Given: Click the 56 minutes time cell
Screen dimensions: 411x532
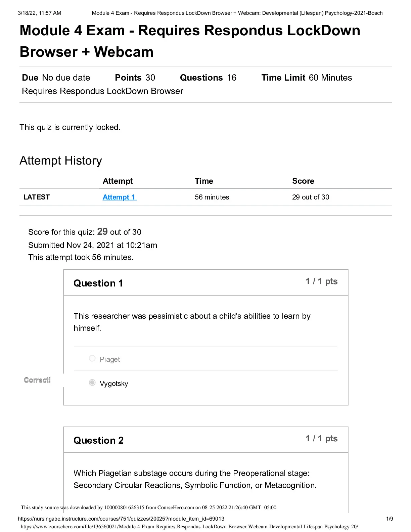Looking at the screenshot, I should click(212, 197).
